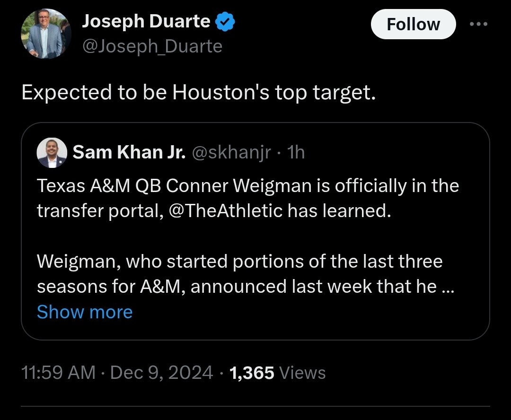Click Sam Khan Jr.'s avatar in quoted post

click(52, 152)
